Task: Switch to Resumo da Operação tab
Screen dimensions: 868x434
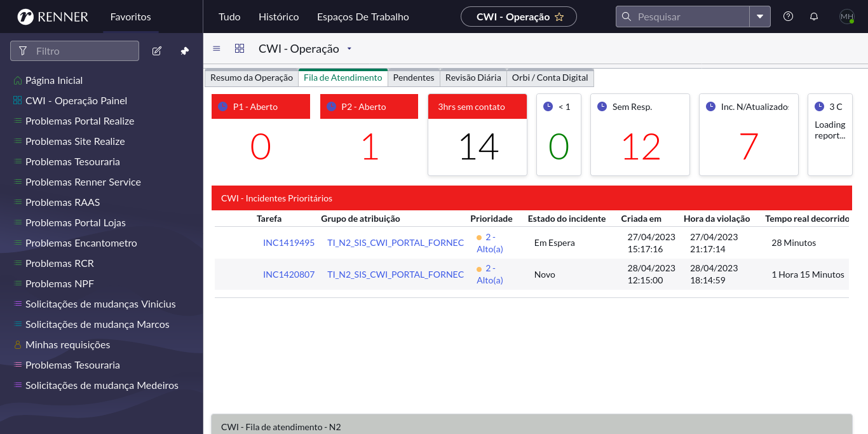Action: [252, 78]
